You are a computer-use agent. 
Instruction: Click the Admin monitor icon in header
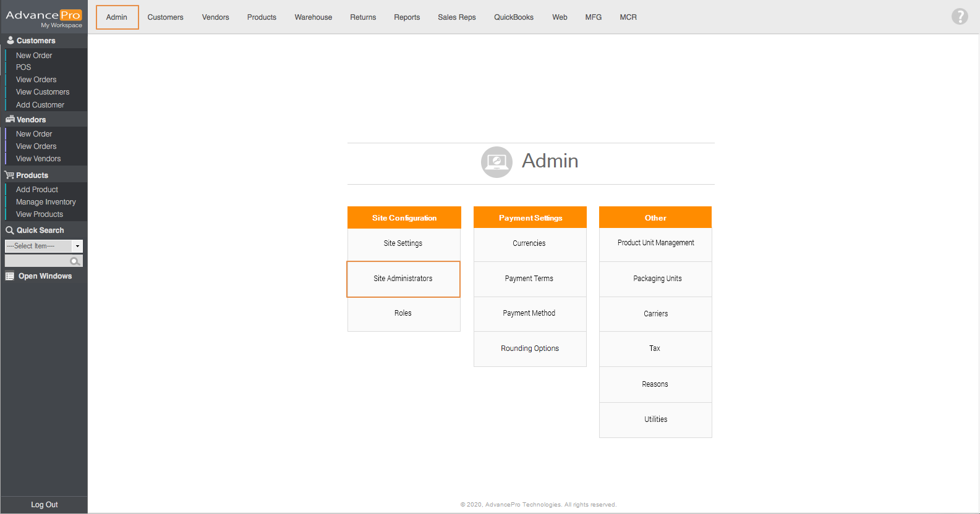pyautogui.click(x=496, y=162)
